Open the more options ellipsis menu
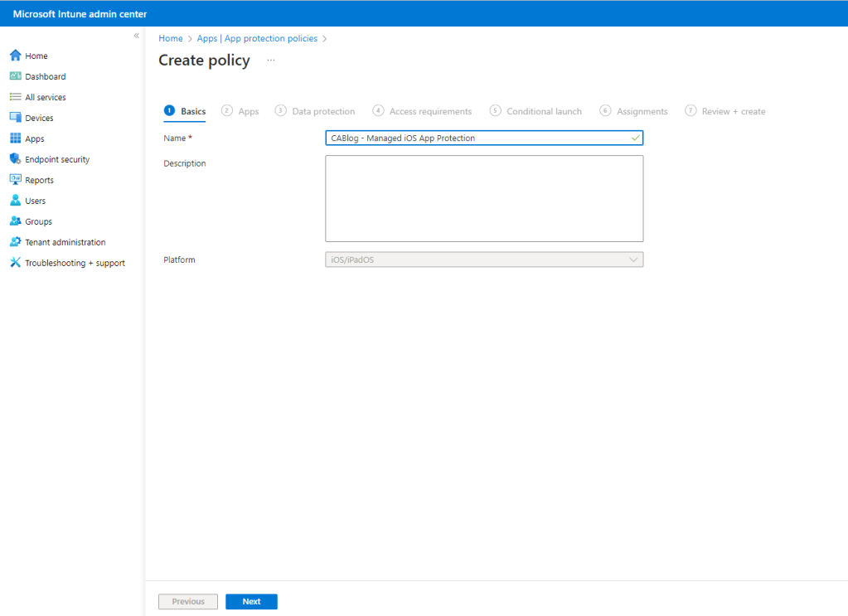This screenshot has height=616, width=848. pyautogui.click(x=271, y=61)
